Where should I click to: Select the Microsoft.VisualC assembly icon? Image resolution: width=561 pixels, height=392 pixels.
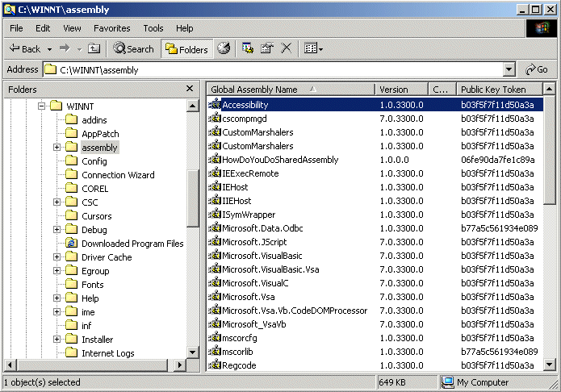(x=215, y=282)
